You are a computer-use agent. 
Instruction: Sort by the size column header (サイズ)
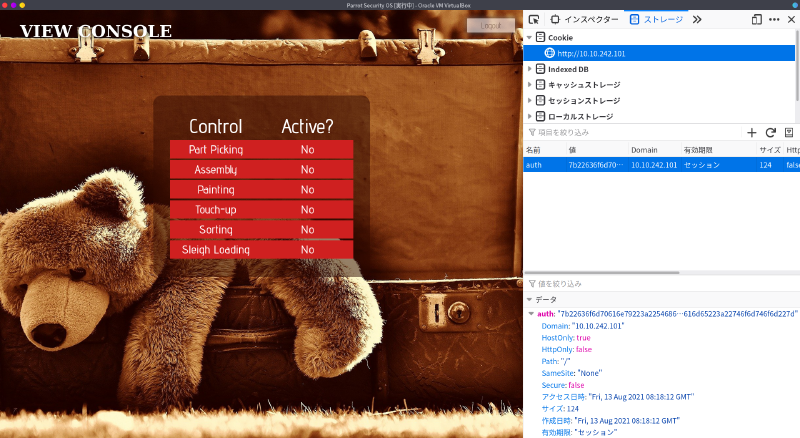click(770, 150)
